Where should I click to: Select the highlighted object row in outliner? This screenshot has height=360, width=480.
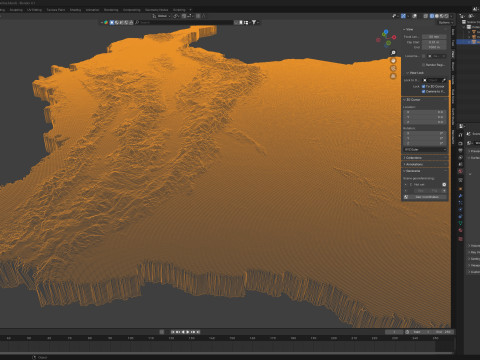click(x=469, y=42)
